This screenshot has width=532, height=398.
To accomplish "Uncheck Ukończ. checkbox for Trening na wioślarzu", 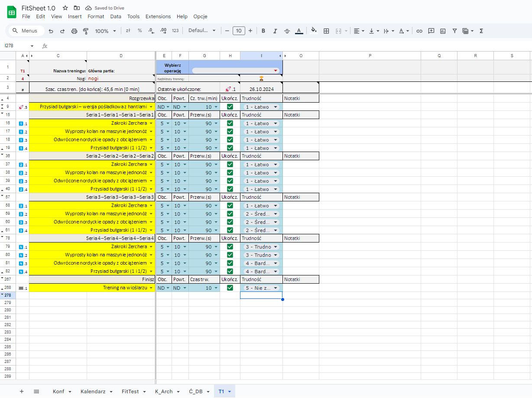I will (x=230, y=288).
